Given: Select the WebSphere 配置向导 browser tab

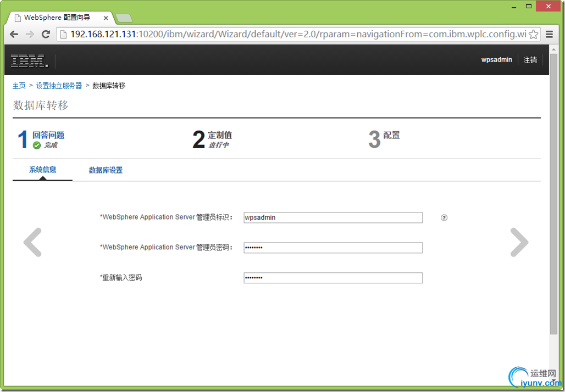Looking at the screenshot, I should point(60,18).
